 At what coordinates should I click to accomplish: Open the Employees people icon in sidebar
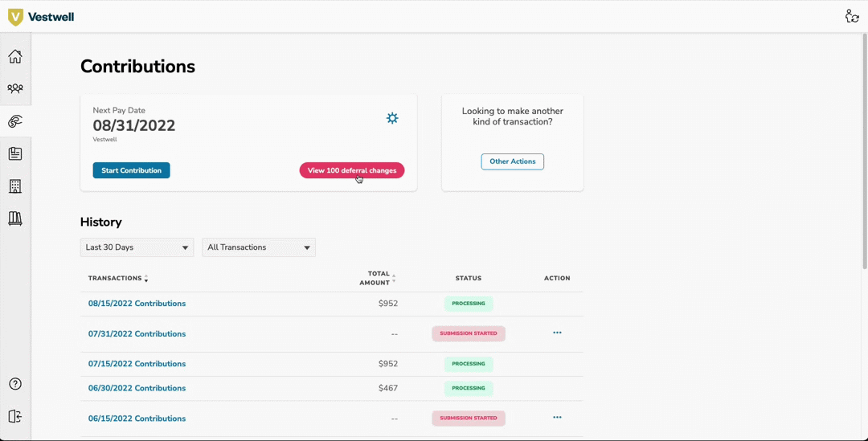[15, 89]
